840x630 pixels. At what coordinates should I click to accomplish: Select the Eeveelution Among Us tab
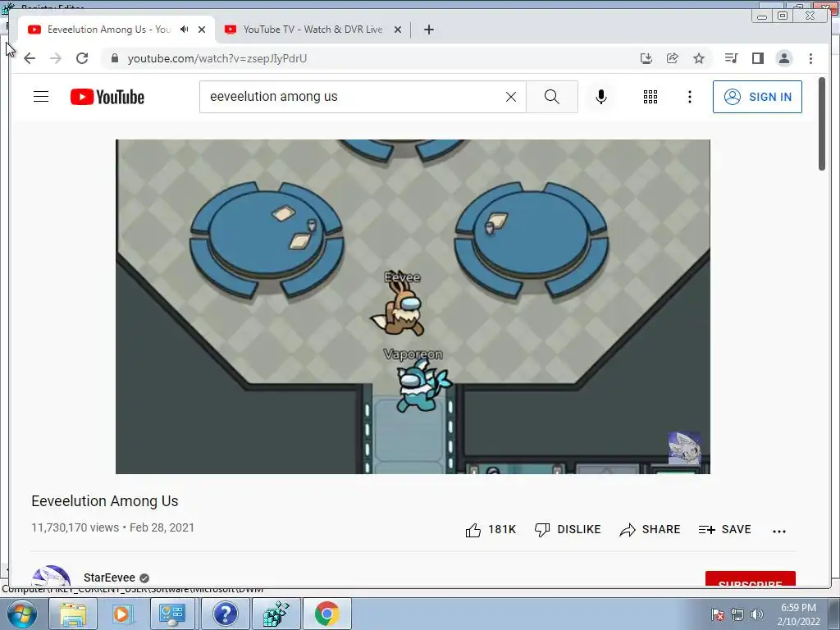coord(109,30)
